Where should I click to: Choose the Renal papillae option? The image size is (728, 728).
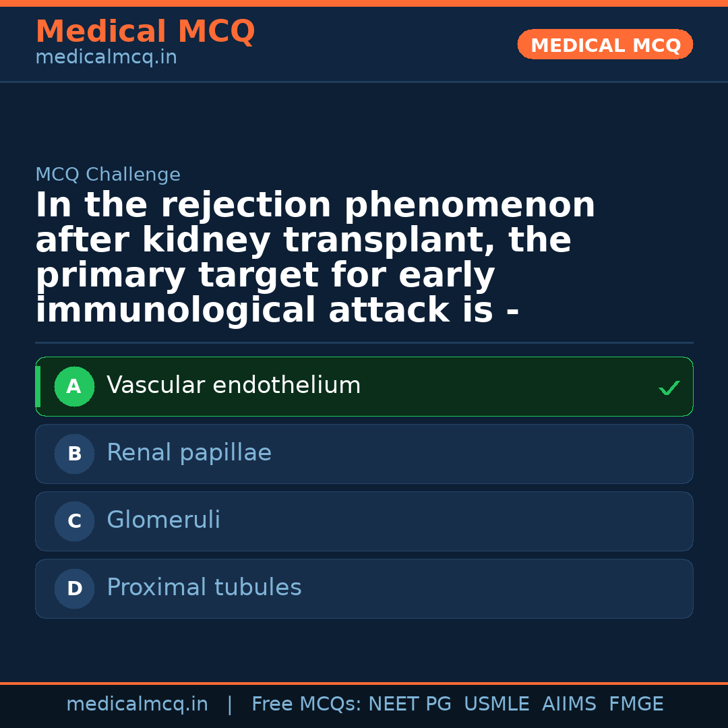pos(189,454)
